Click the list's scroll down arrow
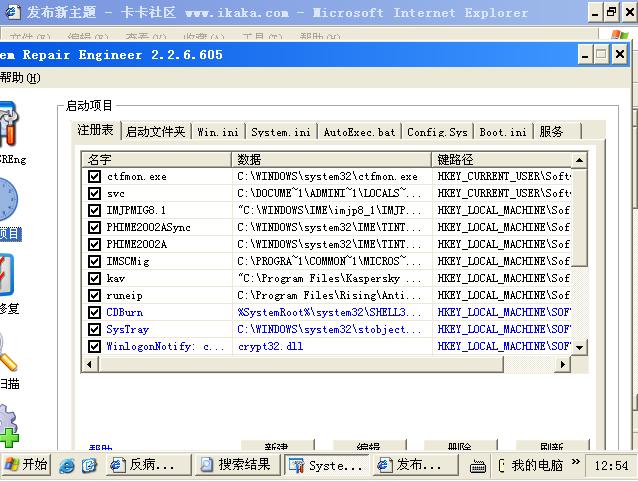 click(579, 347)
